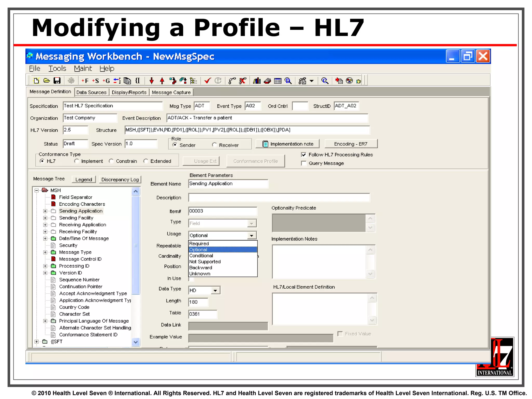
Task: Click the link connect toolbar icon
Action: [232, 81]
